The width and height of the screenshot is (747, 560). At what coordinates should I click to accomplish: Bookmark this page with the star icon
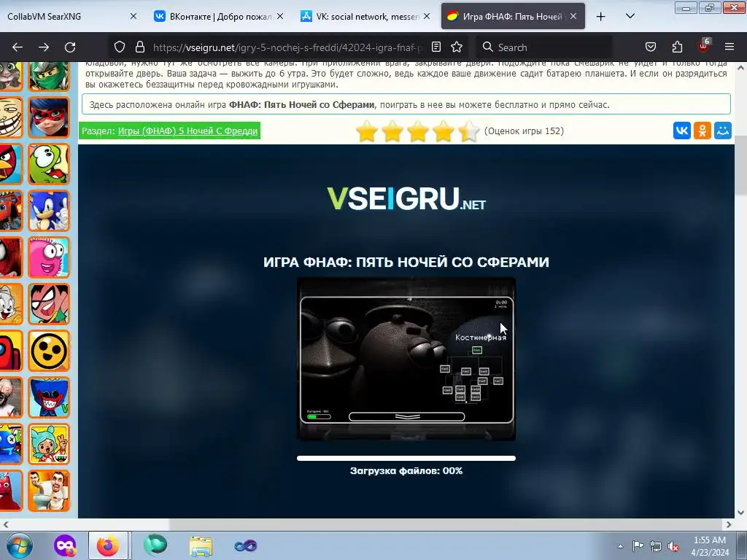(x=457, y=47)
